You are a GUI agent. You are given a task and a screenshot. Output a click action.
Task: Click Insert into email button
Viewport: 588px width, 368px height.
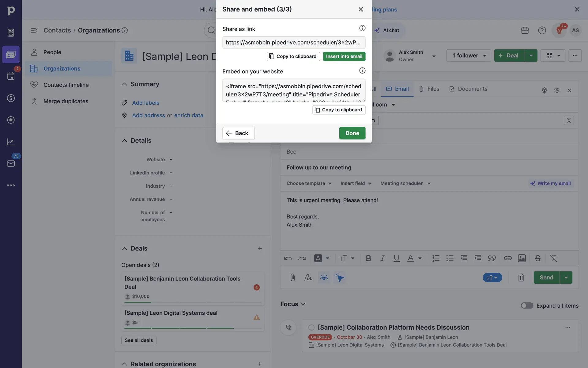[x=344, y=56]
